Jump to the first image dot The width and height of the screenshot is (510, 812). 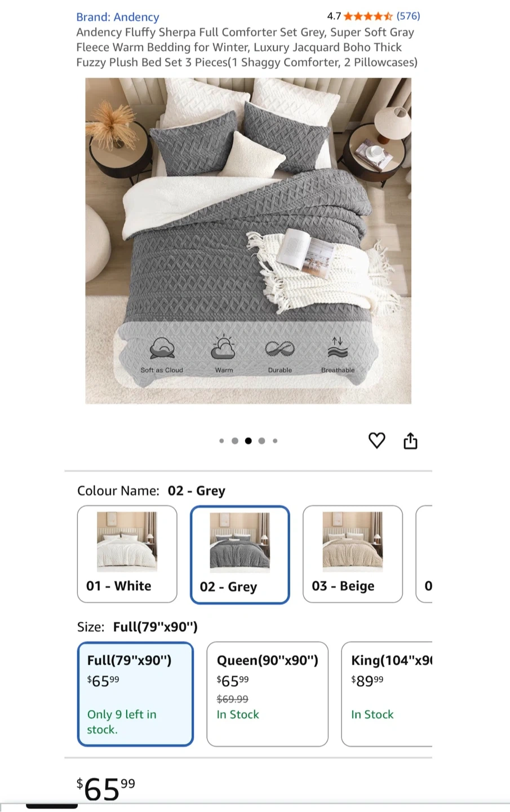tap(221, 441)
